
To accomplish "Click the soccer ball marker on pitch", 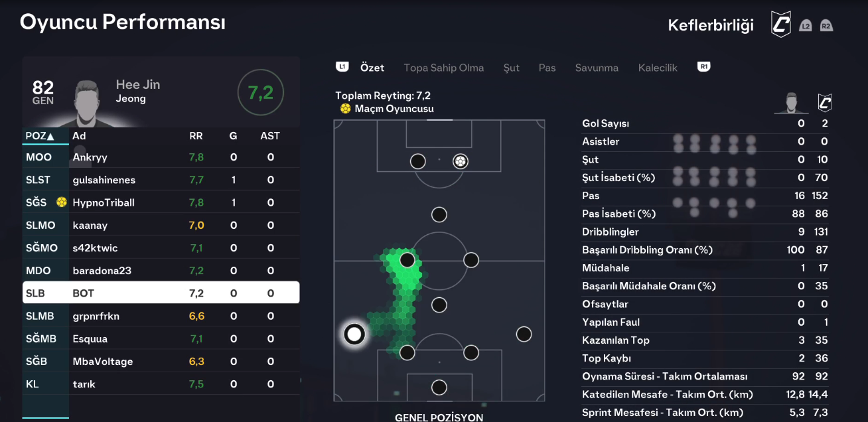I will (x=460, y=161).
